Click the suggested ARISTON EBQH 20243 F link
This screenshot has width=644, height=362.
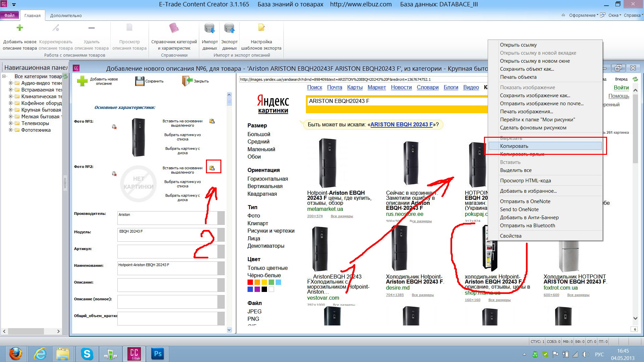pos(401,125)
